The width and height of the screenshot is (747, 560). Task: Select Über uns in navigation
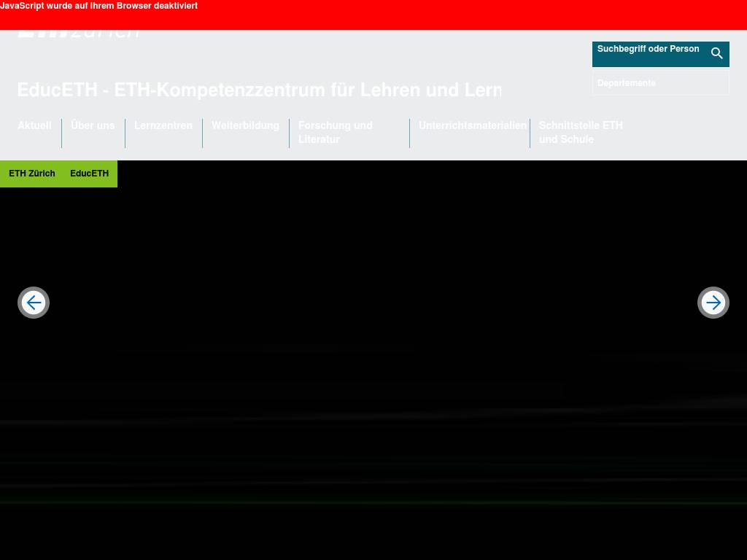coord(93,125)
